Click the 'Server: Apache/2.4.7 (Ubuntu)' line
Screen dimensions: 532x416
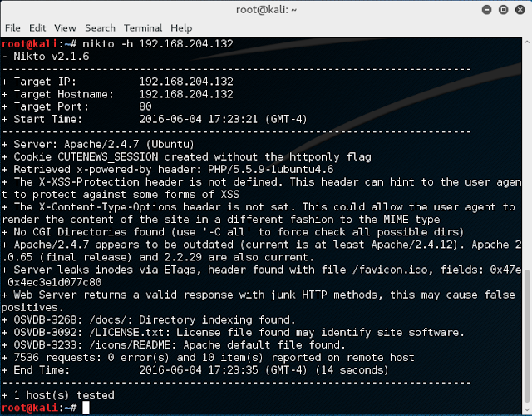(x=98, y=144)
